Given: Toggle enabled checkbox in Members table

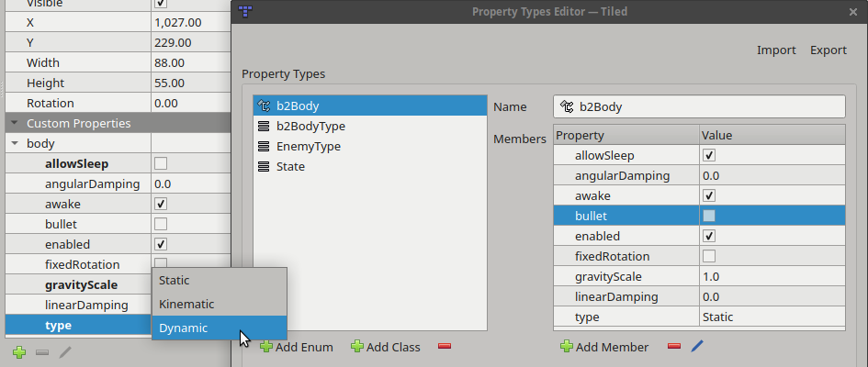Looking at the screenshot, I should tap(708, 236).
